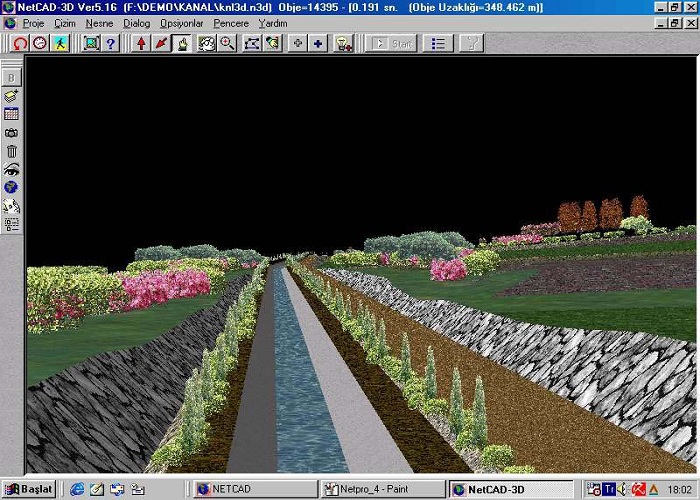
Task: Click the blue globe icon in sidebar
Action: (x=11, y=187)
